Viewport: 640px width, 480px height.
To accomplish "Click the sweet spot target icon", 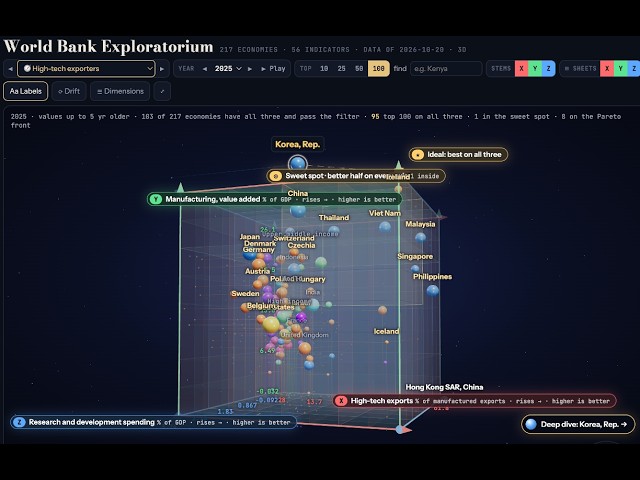I will coord(276,176).
